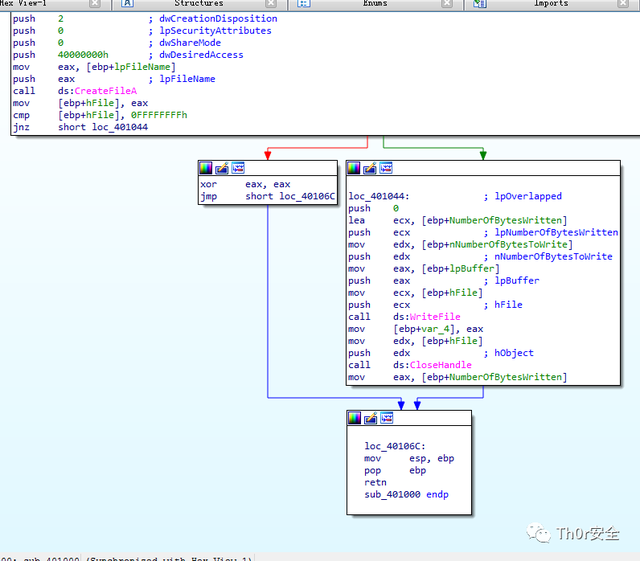Click the xor eax, eax instruction
Screen dimensions: 640x561
click(245, 185)
